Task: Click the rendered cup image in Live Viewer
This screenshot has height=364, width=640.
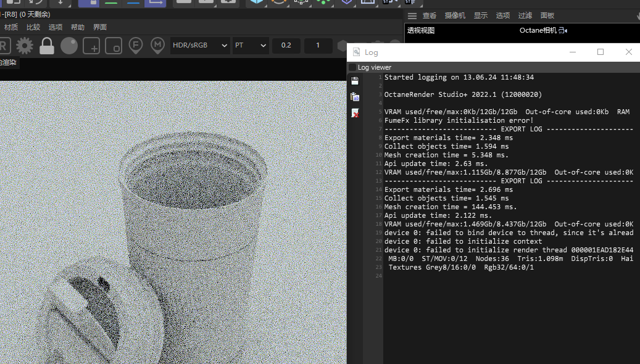Action: (x=173, y=222)
